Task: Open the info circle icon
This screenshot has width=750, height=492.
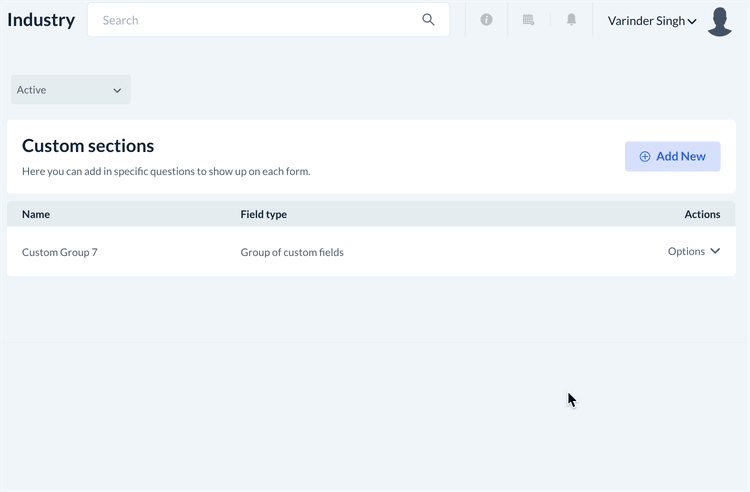Action: [x=486, y=20]
